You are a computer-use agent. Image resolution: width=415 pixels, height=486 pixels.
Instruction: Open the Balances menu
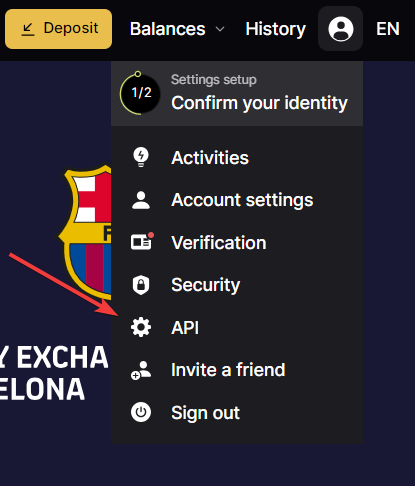177,29
